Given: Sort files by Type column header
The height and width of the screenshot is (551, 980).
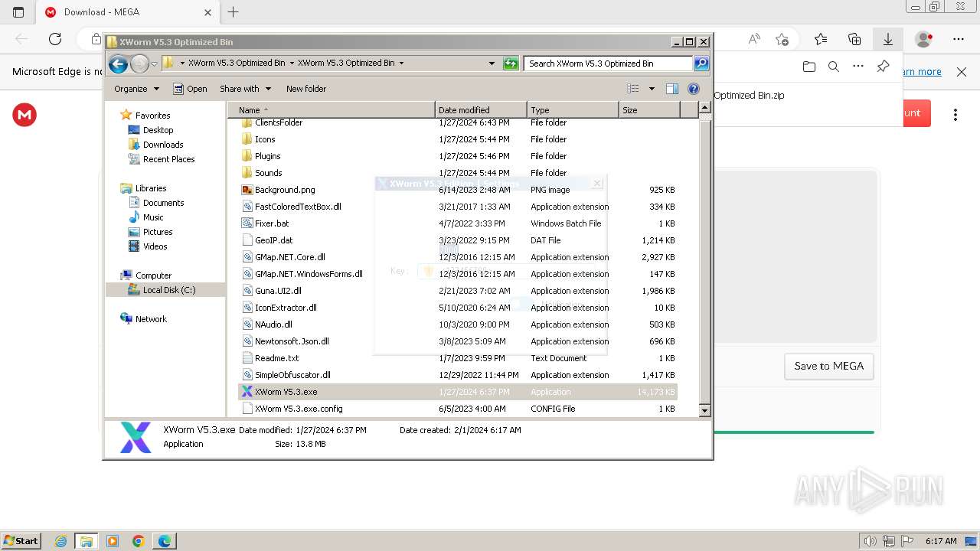Looking at the screenshot, I should click(x=573, y=110).
